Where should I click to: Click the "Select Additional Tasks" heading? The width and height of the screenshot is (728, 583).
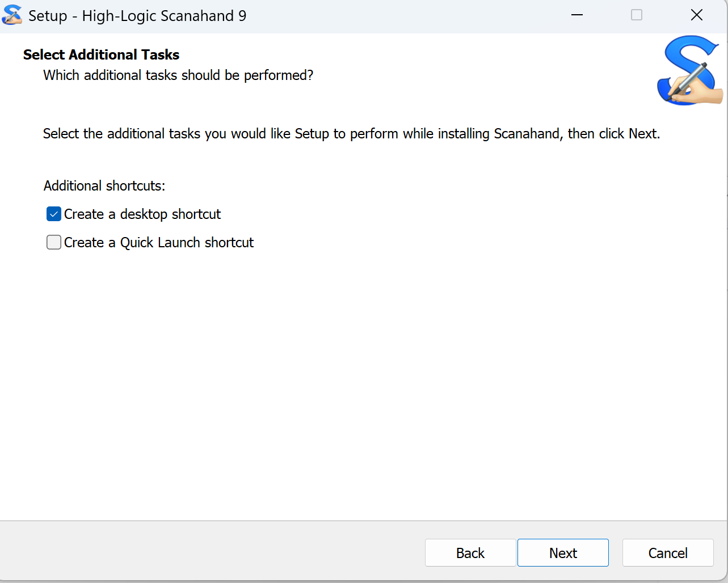point(101,55)
